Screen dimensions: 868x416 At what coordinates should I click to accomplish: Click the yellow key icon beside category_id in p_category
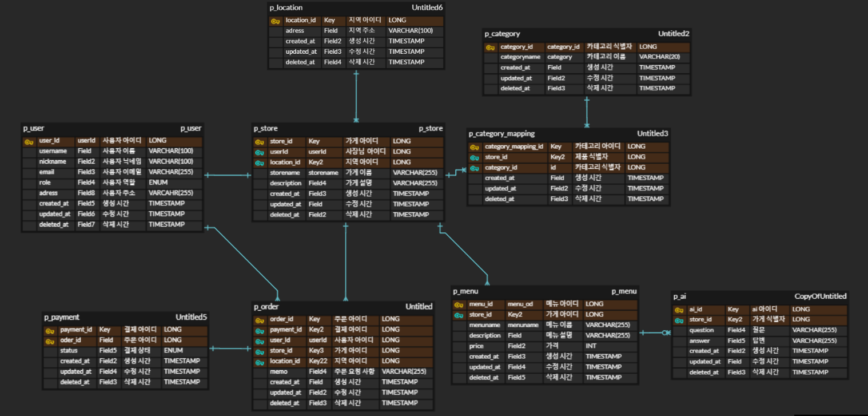click(490, 47)
